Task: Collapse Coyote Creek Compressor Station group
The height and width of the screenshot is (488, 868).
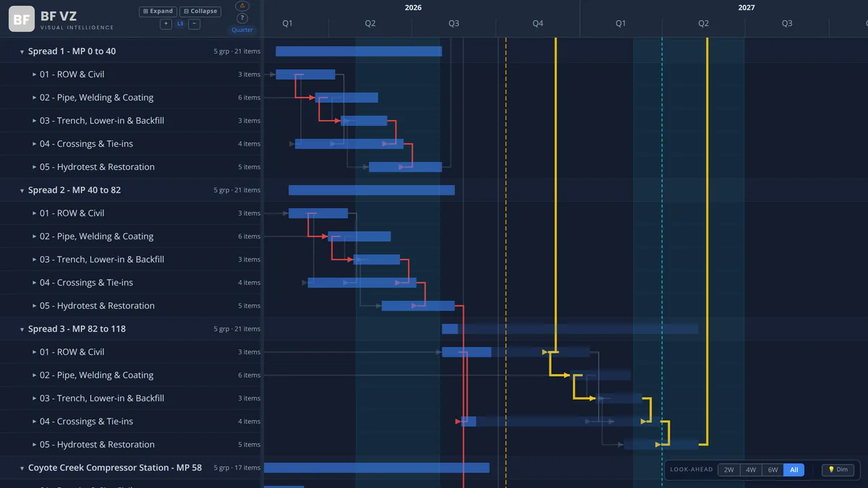Action: click(x=22, y=468)
